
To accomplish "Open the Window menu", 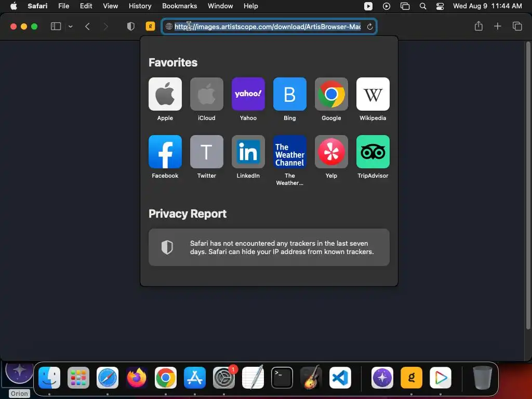I will [x=220, y=6].
